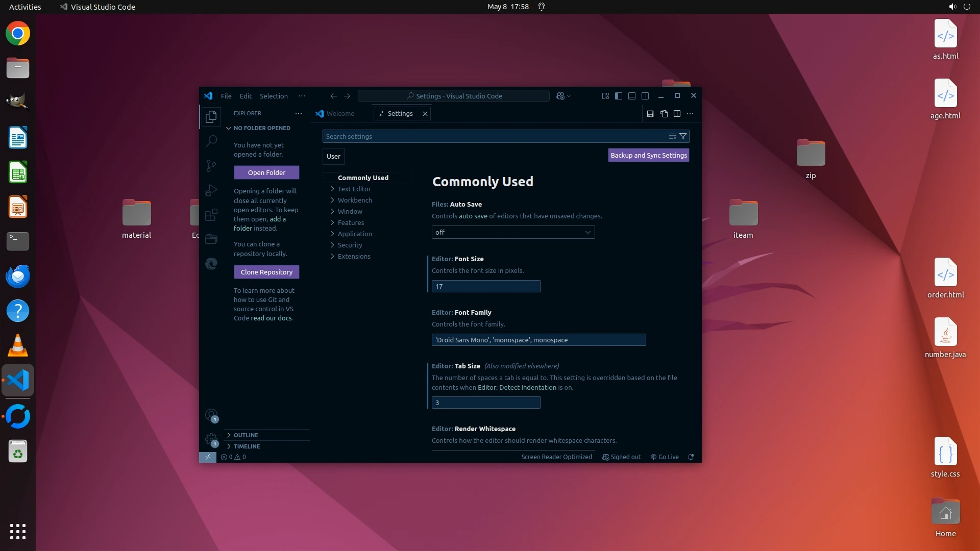Toggle the Secondary Side Bar visibility
980x551 pixels.
645,96
